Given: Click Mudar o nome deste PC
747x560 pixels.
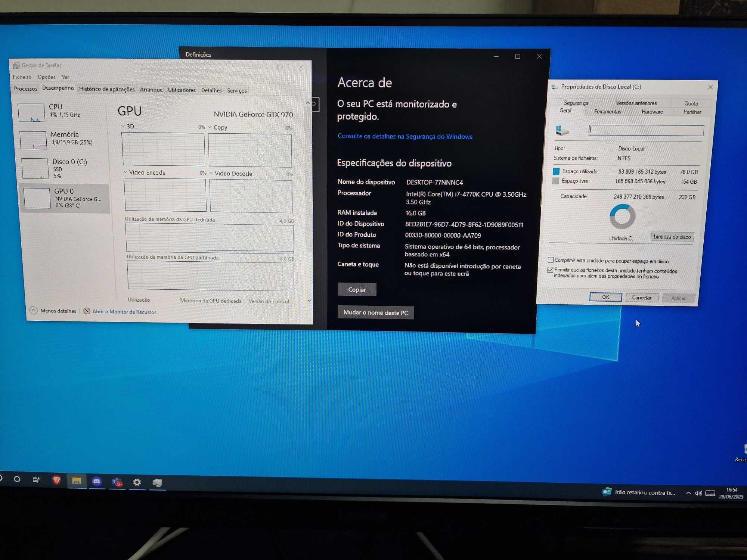Looking at the screenshot, I should (376, 312).
